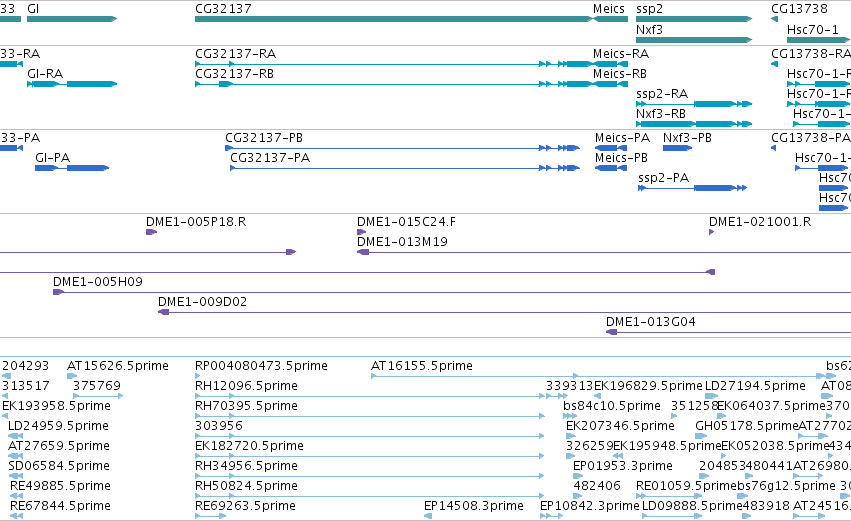Click the CG32137 gene label
851x521 pixels.
click(223, 9)
